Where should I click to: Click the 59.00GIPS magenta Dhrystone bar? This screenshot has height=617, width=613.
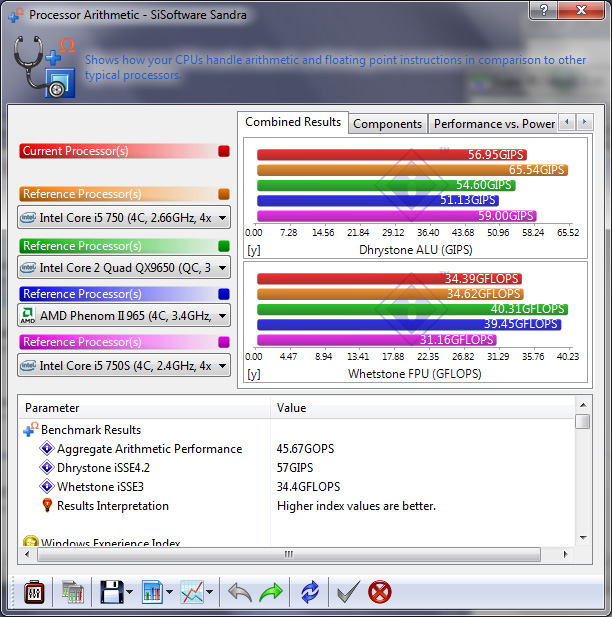coord(397,216)
